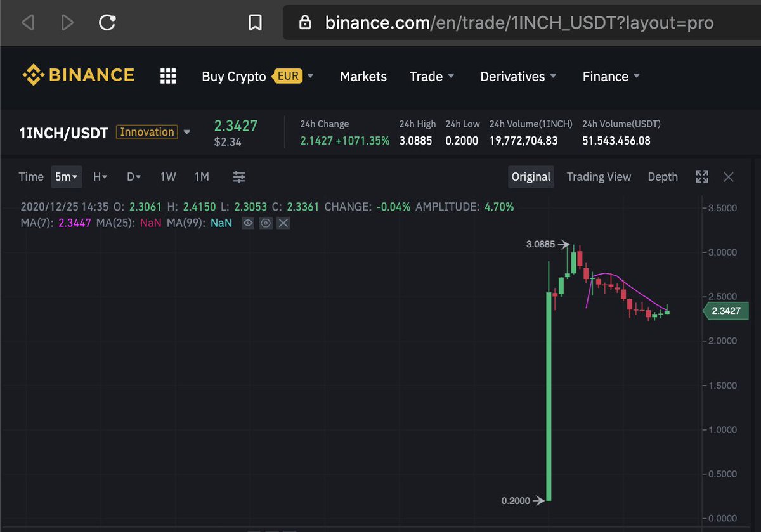Change the EUR currency dropdown
The height and width of the screenshot is (532, 761).
294,76
